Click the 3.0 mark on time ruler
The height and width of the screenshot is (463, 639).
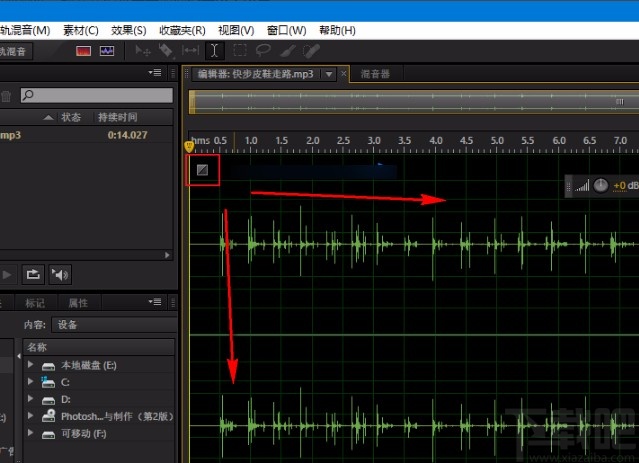coord(374,141)
